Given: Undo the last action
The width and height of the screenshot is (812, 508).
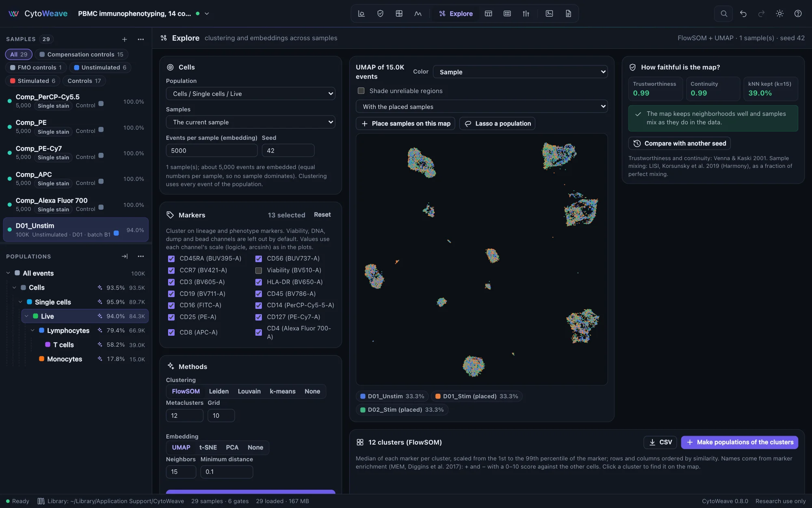Looking at the screenshot, I should 743,13.
